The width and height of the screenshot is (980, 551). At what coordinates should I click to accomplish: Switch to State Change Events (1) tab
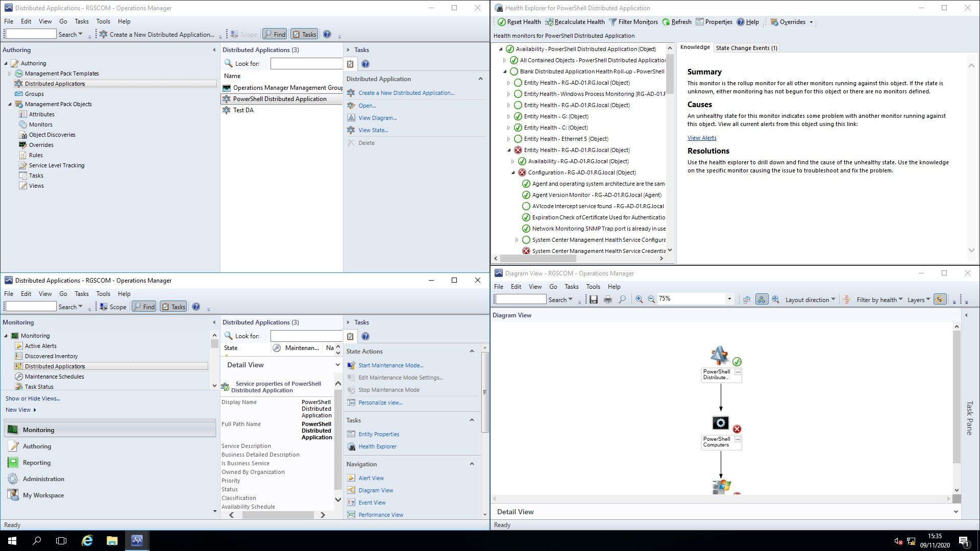[x=746, y=48]
